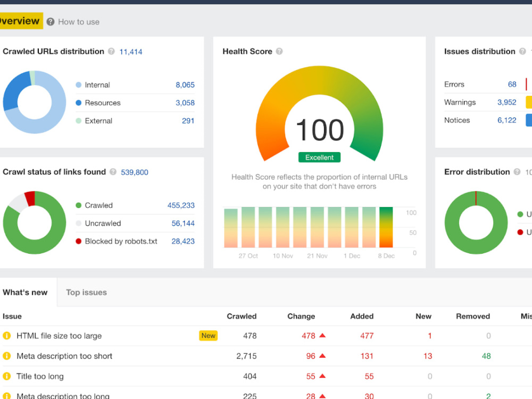Click Warnings yellow distribution bar
Screen dimensions: 532x399
[x=529, y=102]
